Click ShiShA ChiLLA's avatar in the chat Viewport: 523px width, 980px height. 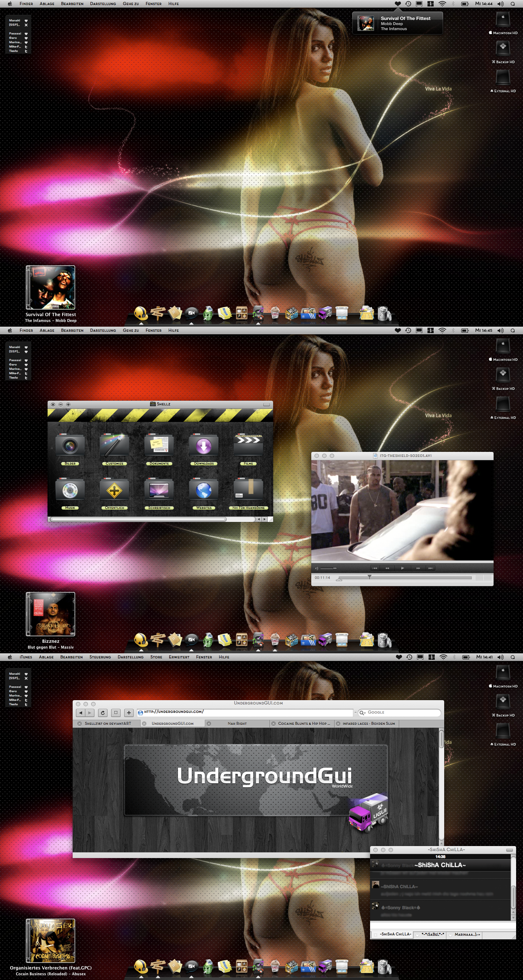375,885
